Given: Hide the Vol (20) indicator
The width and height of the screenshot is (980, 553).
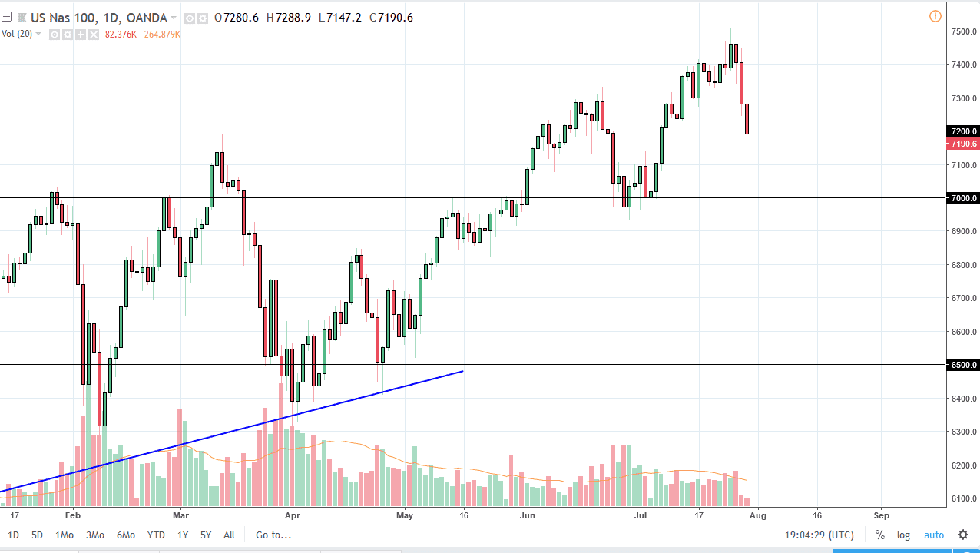Looking at the screenshot, I should pos(54,34).
